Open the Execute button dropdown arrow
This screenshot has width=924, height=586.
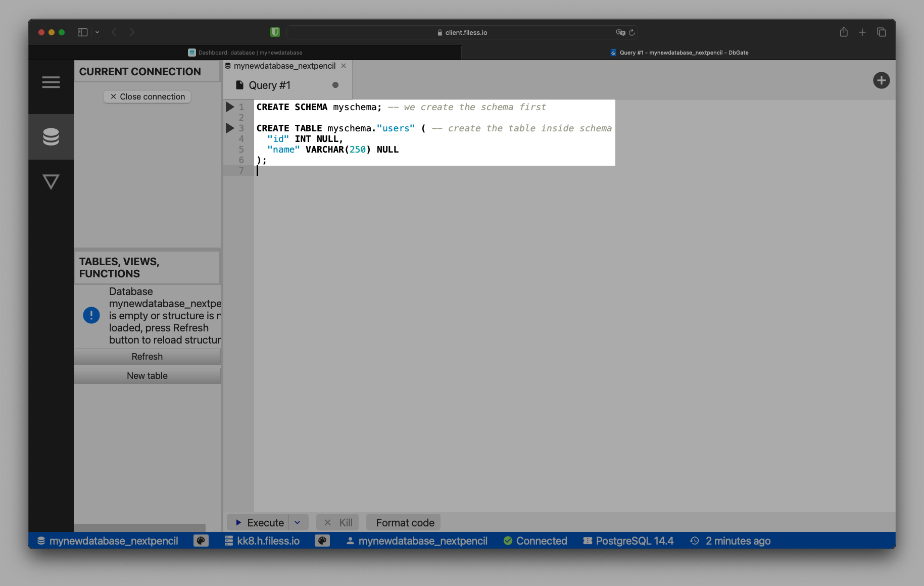point(298,522)
